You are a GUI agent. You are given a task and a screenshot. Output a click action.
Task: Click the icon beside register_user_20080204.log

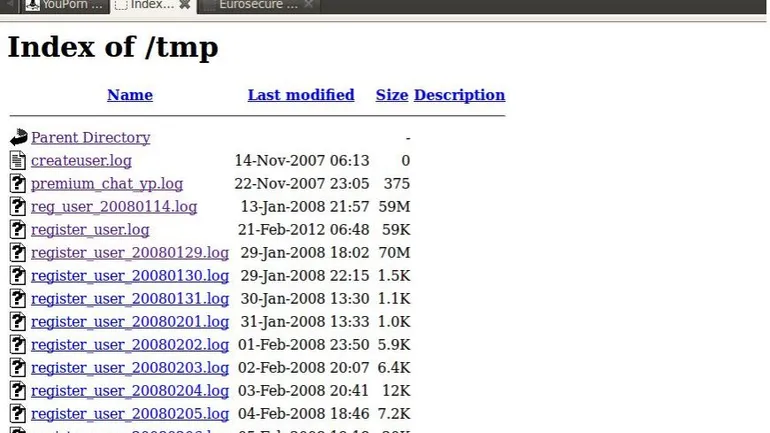pos(18,391)
